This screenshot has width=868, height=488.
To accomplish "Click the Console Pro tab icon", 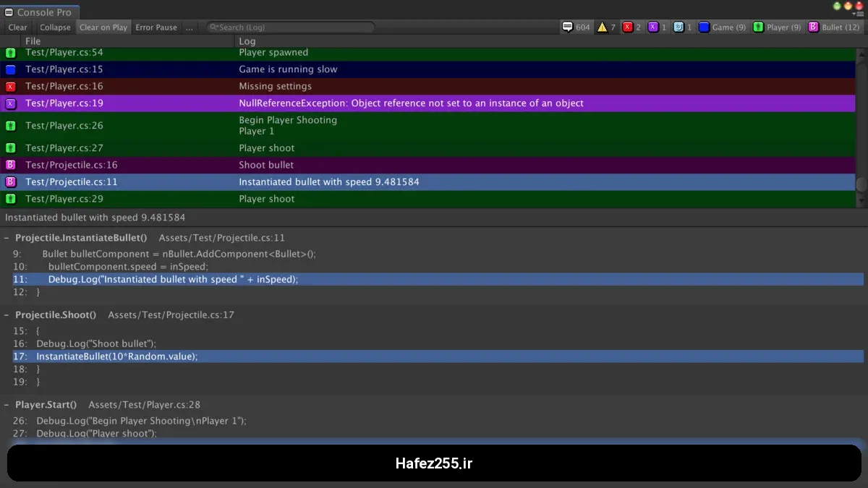I will [9, 12].
